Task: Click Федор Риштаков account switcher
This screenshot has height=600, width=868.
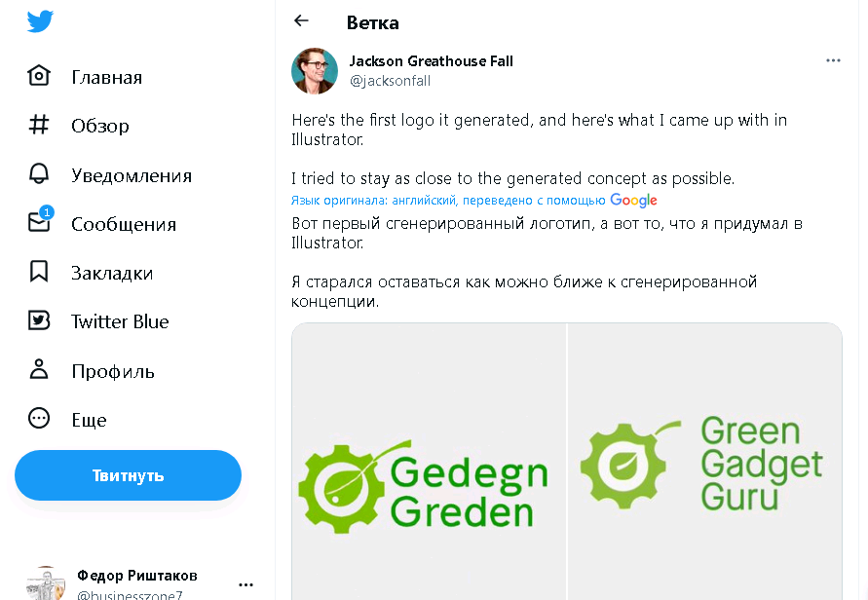Action: [x=136, y=574]
